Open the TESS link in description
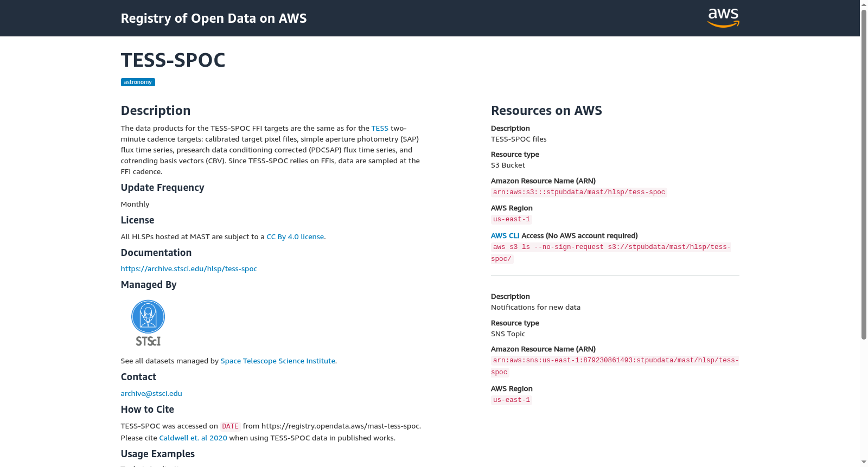 pyautogui.click(x=380, y=129)
